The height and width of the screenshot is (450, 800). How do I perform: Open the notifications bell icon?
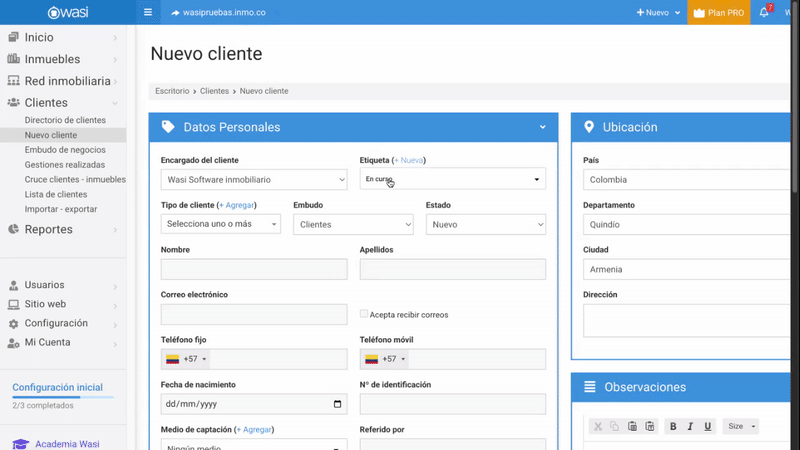click(764, 12)
